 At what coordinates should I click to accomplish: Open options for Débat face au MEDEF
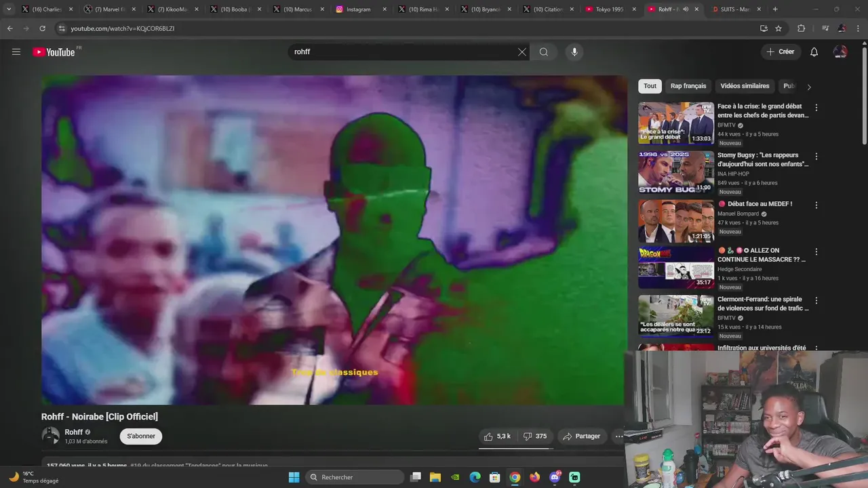click(x=816, y=205)
